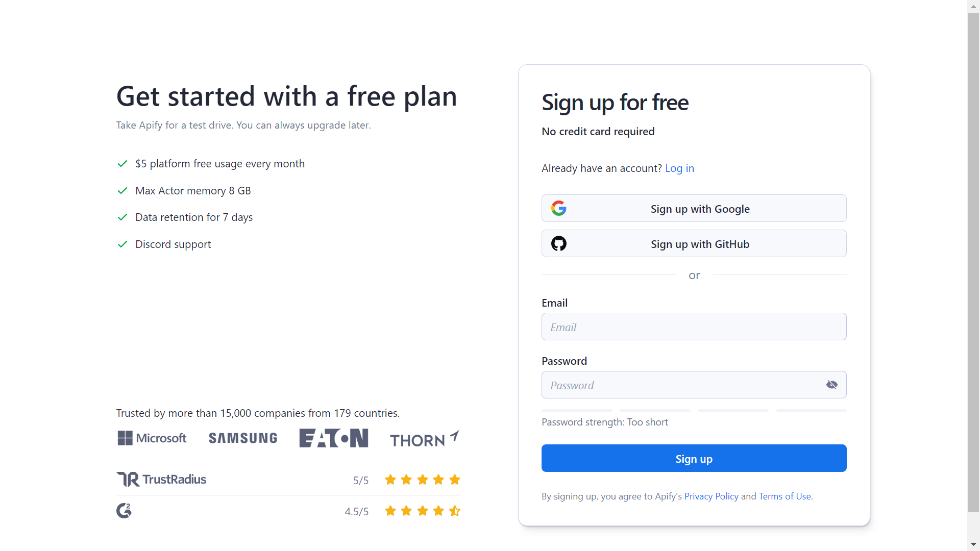
Task: Click the G2 logo icon
Action: pos(124,511)
